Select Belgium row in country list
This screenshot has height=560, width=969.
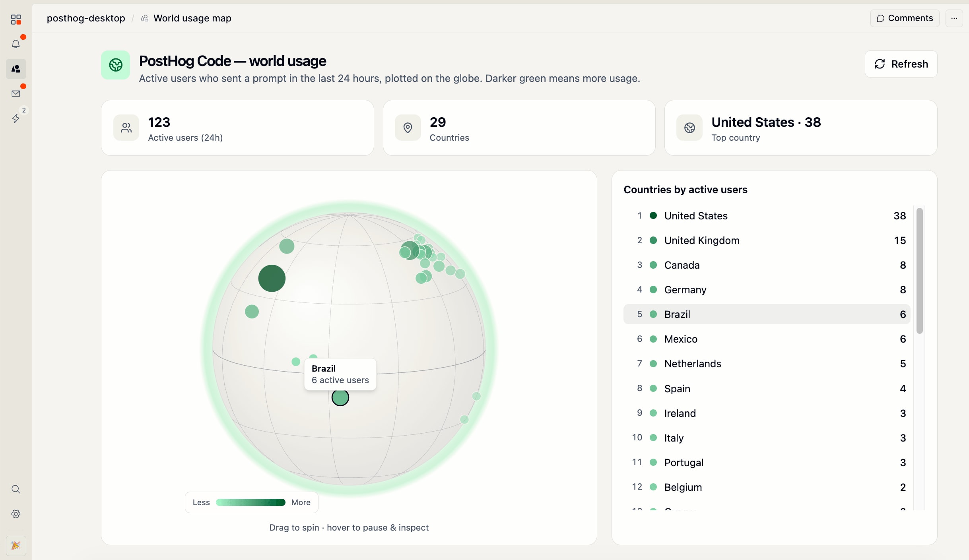(766, 487)
